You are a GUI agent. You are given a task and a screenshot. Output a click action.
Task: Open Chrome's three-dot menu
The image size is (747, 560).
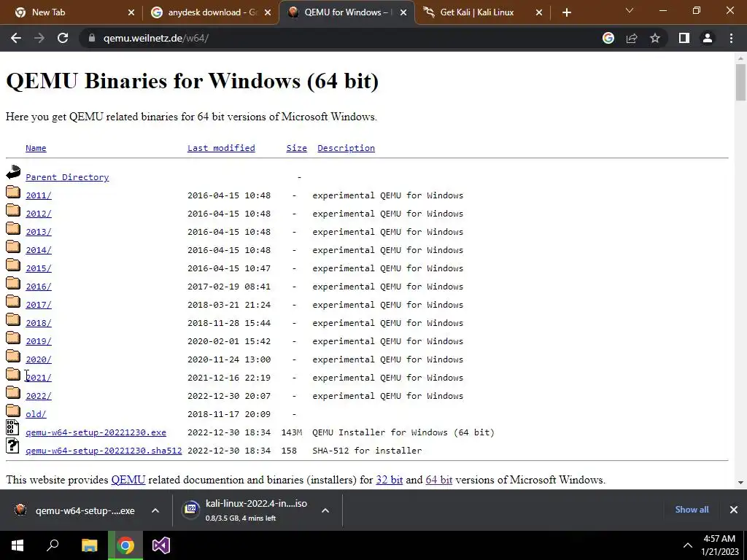[x=731, y=38]
